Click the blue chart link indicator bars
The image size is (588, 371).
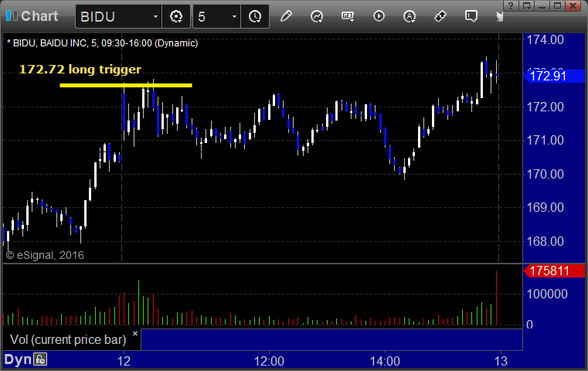(x=12, y=15)
